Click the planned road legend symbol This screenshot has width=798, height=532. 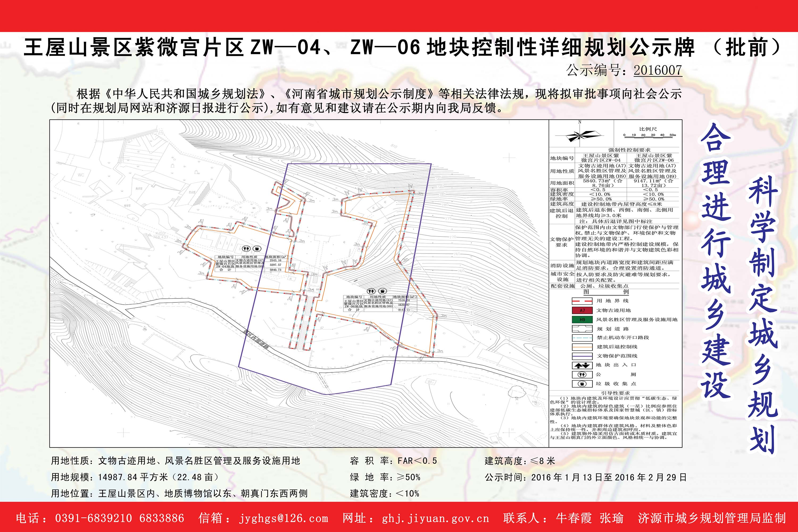(582, 329)
